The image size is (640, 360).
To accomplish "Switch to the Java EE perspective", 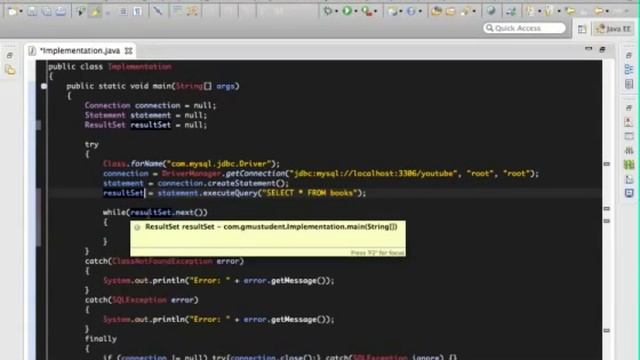I will (613, 29).
